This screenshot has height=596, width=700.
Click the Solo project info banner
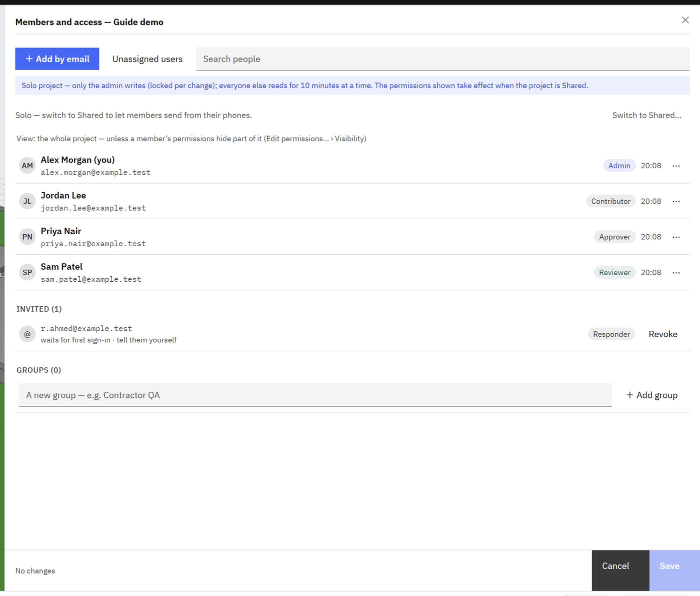point(352,86)
